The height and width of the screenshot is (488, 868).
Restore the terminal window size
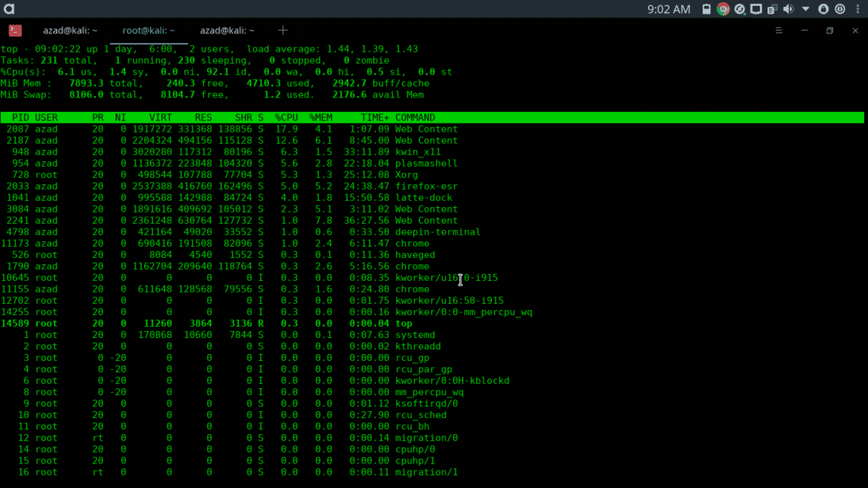tap(830, 30)
